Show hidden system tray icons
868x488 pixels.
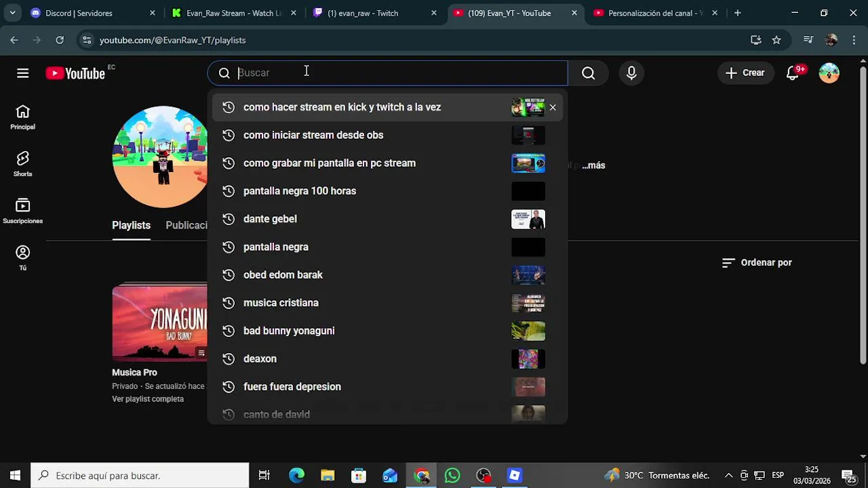point(728,476)
